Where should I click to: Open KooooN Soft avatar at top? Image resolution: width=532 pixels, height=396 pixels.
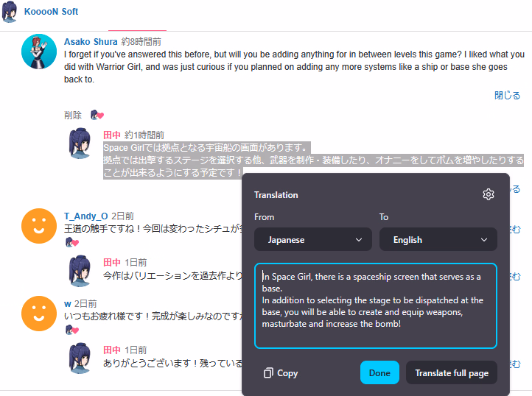(10, 12)
